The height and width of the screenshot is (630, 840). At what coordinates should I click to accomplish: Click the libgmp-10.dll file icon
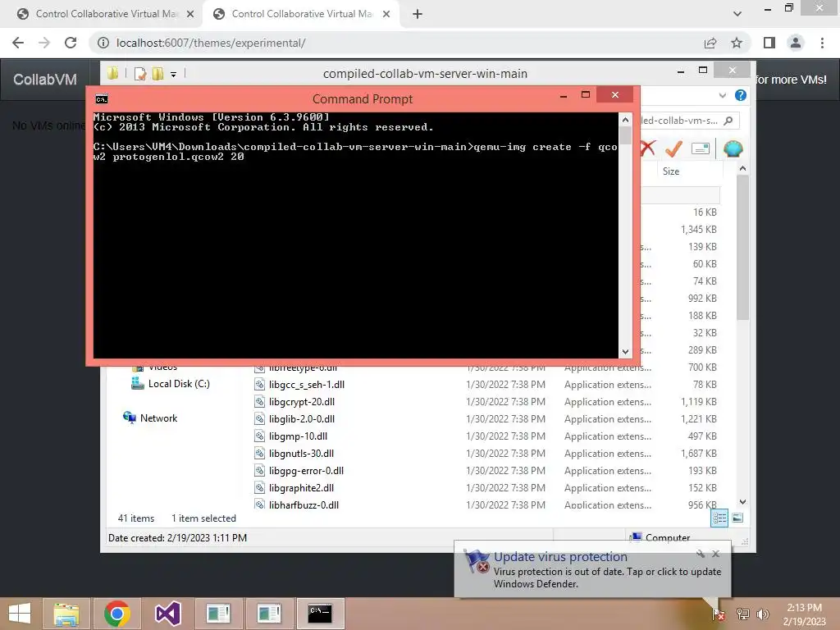(259, 436)
